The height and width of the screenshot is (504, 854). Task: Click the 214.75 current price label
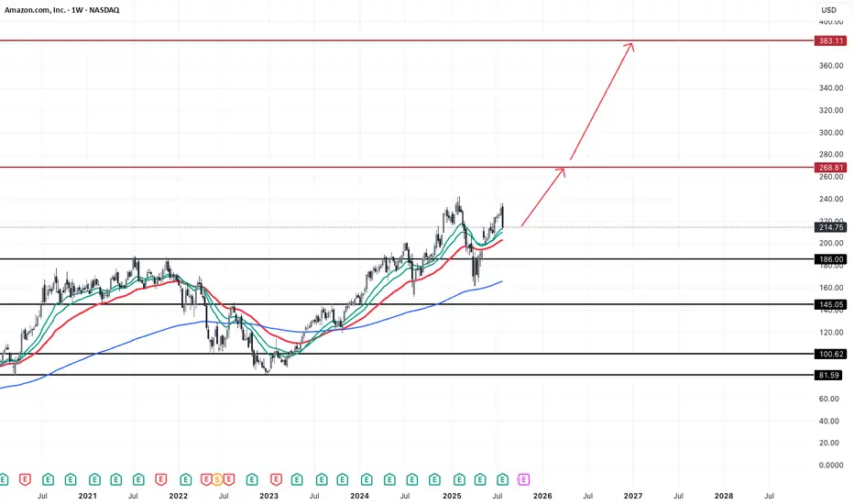coord(830,227)
